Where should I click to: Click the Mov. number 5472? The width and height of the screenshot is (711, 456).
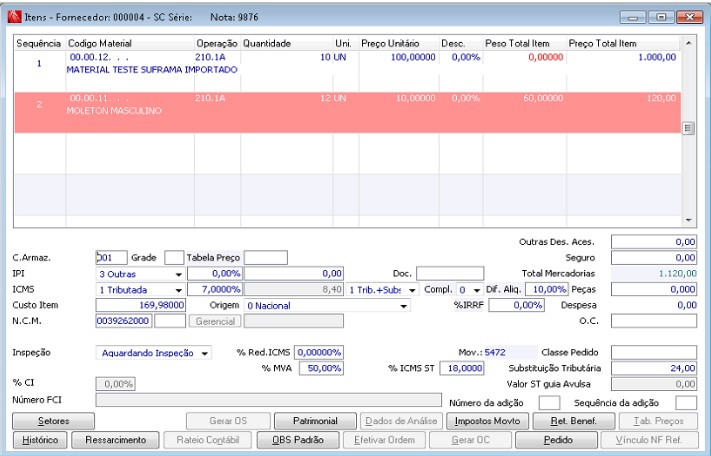click(x=495, y=352)
